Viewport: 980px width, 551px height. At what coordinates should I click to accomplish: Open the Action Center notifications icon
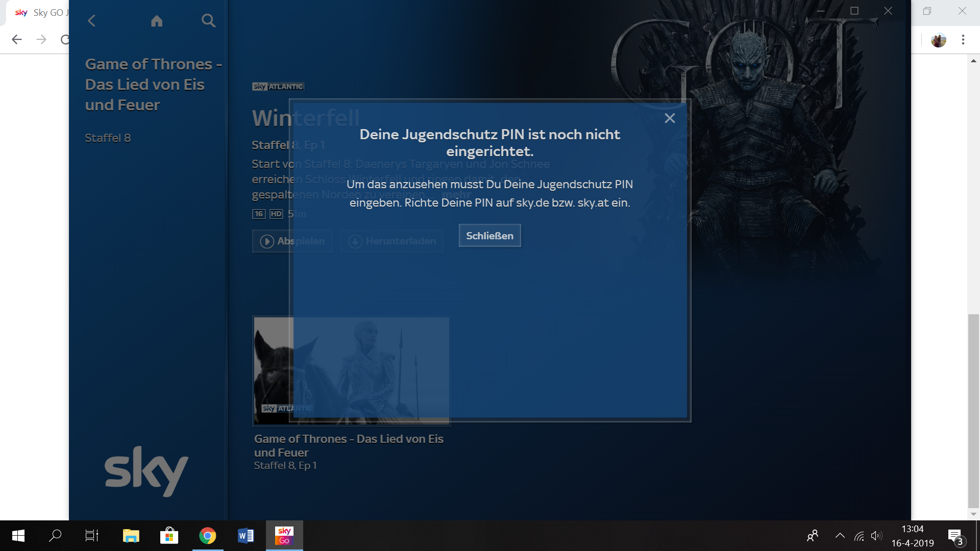pyautogui.click(x=957, y=537)
